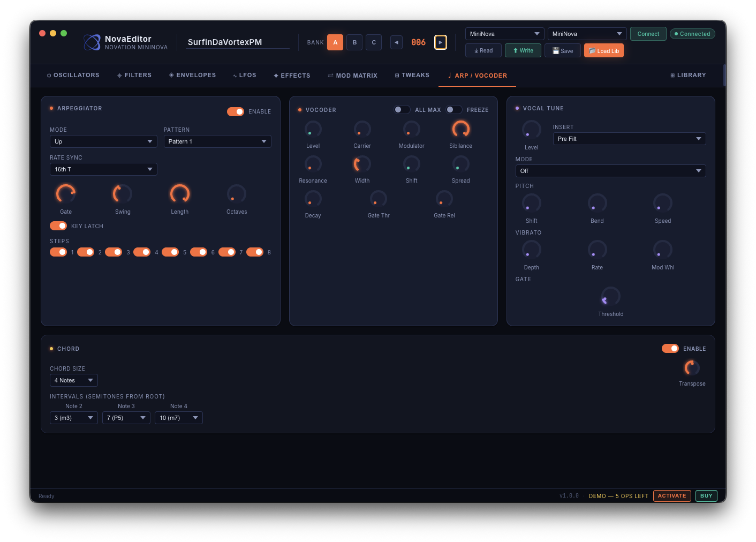Enable the vocoder All Max switch
Viewport: 756px width, 542px height.
(402, 110)
